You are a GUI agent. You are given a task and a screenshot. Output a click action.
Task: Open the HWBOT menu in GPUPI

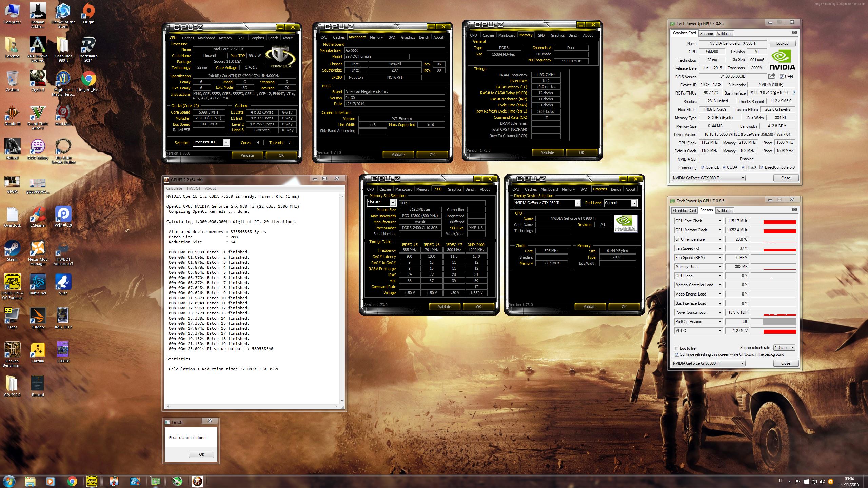194,188
